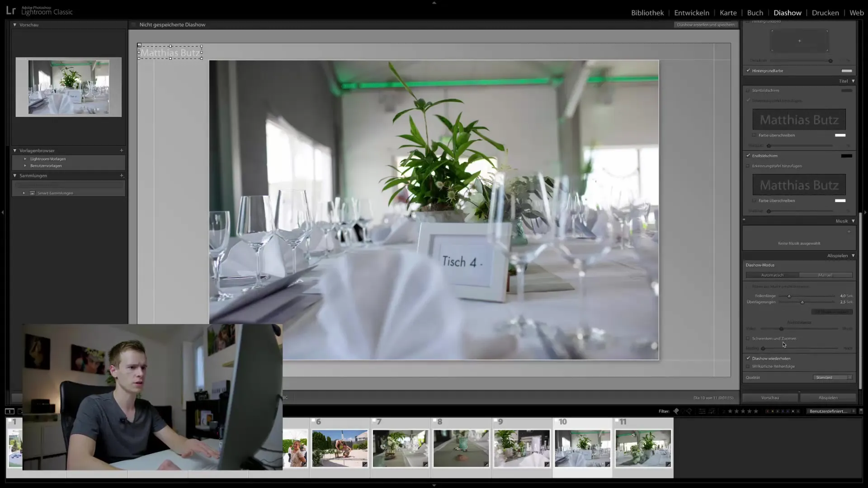Click the Smart-Sammlungen collection set icon
The image size is (868, 488).
tap(32, 193)
